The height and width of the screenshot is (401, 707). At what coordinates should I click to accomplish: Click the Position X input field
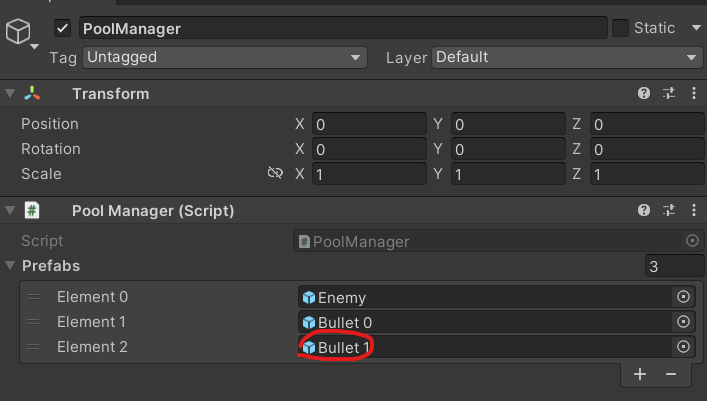click(x=369, y=124)
